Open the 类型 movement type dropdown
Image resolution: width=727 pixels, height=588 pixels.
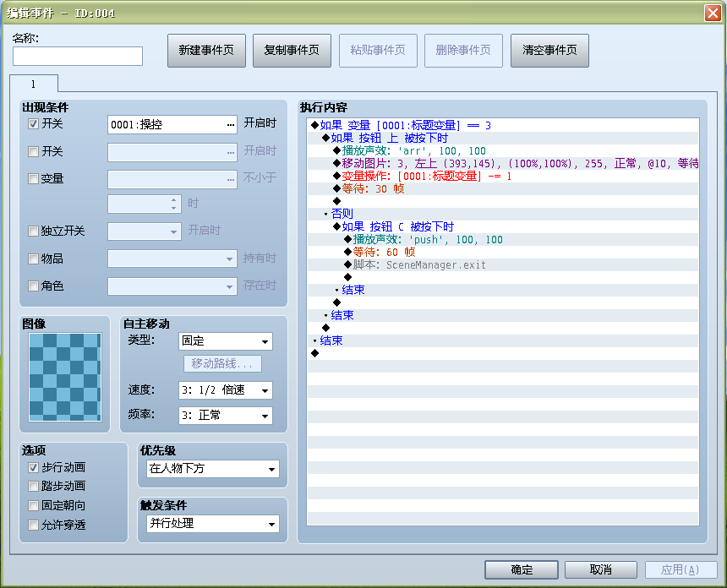[x=226, y=341]
